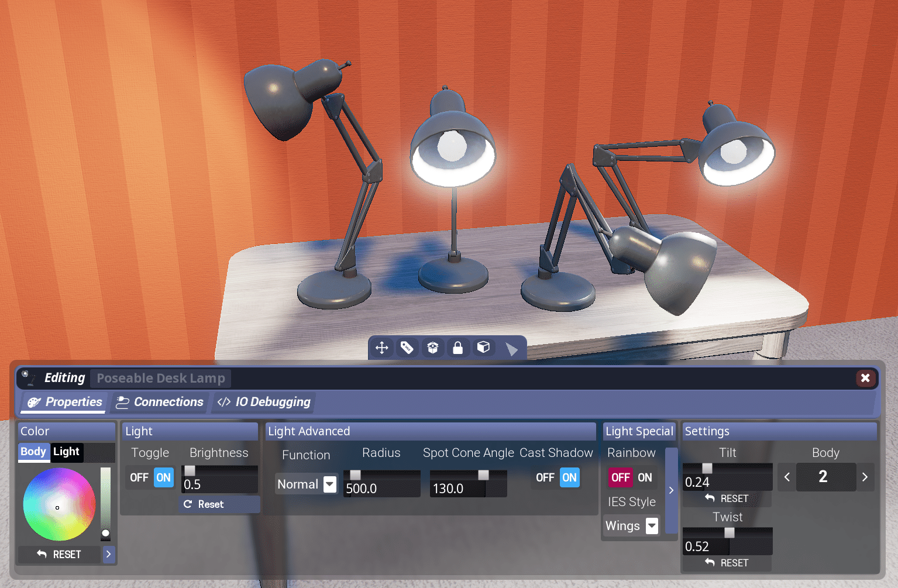Click the open box pack icon
Viewport: 898px width, 588px height.
pyautogui.click(x=433, y=348)
